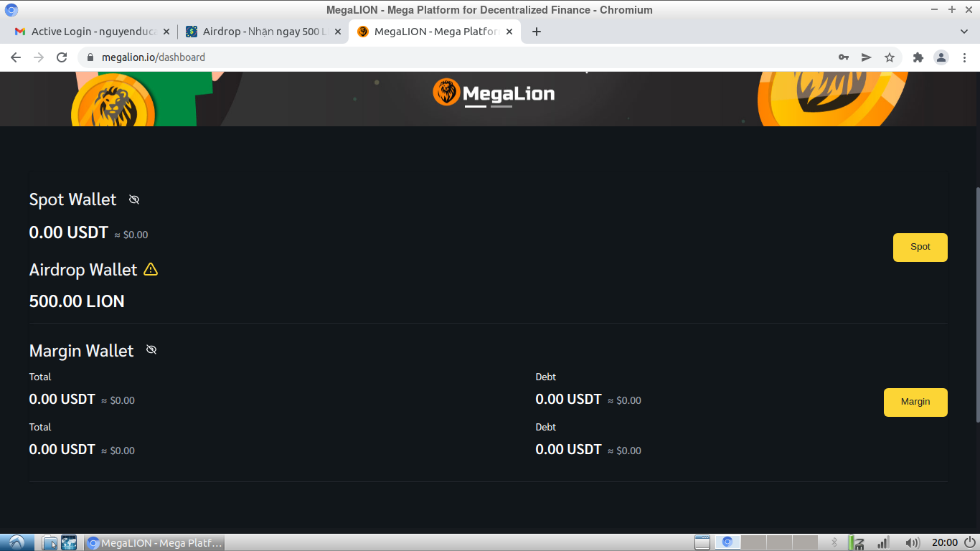
Task: Reload the megalion.io dashboard page
Action: point(62,57)
